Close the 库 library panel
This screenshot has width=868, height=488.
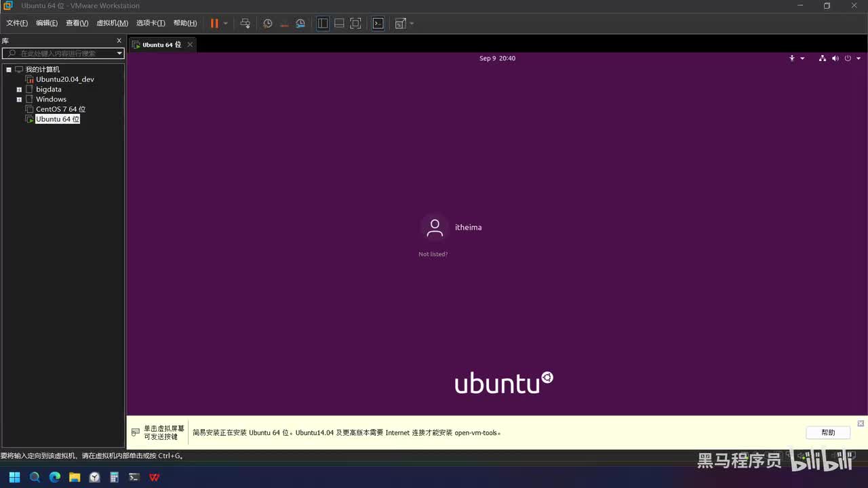[119, 41]
